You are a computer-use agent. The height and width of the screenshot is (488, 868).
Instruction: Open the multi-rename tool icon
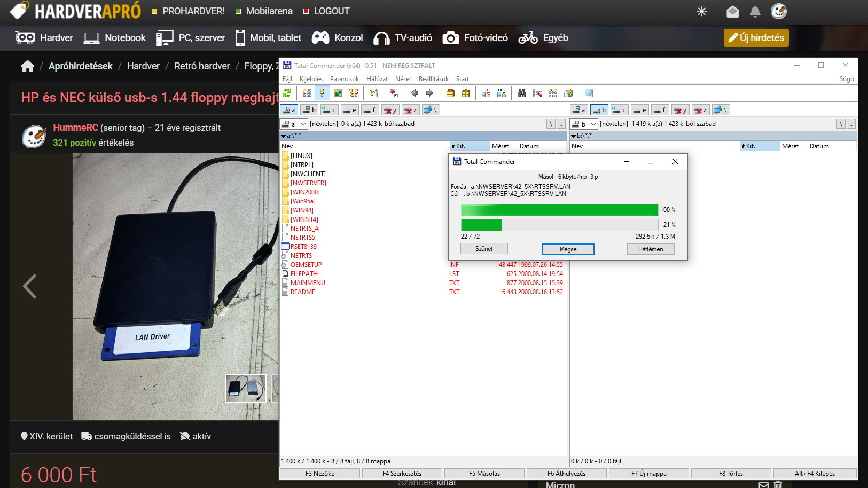[x=537, y=93]
